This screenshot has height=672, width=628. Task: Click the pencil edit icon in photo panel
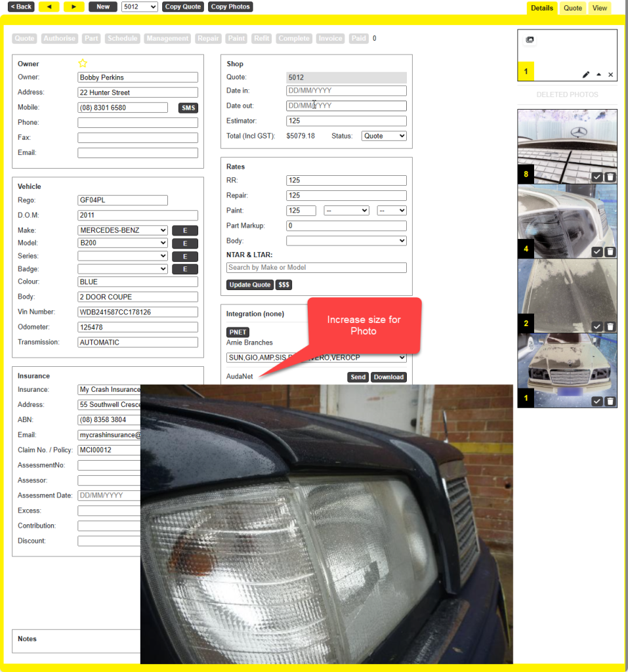[586, 75]
